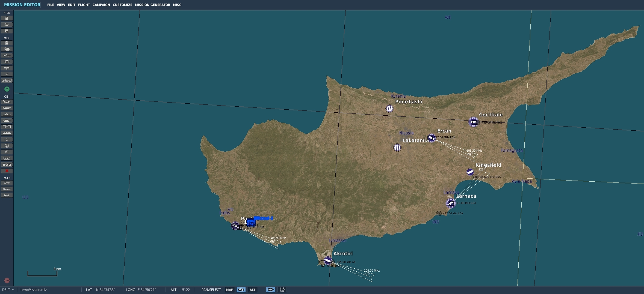This screenshot has width=644, height=294.
Task: Click the airplane group placement icon
Action: click(x=7, y=102)
